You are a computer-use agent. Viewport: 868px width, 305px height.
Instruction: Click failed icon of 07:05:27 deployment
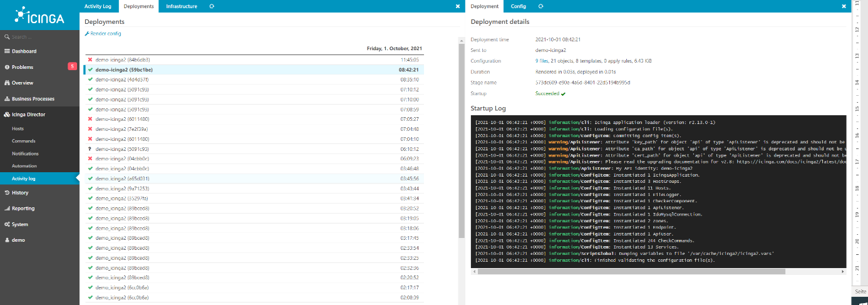coord(91,119)
